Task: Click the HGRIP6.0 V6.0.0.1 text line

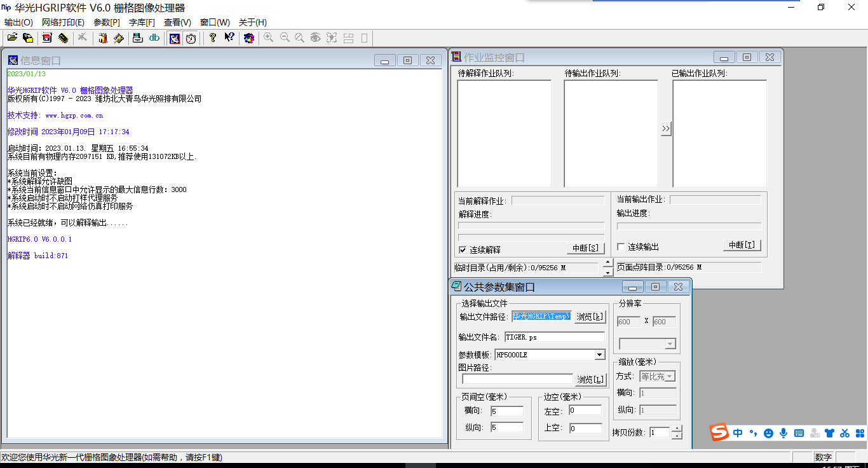Action: coord(39,239)
